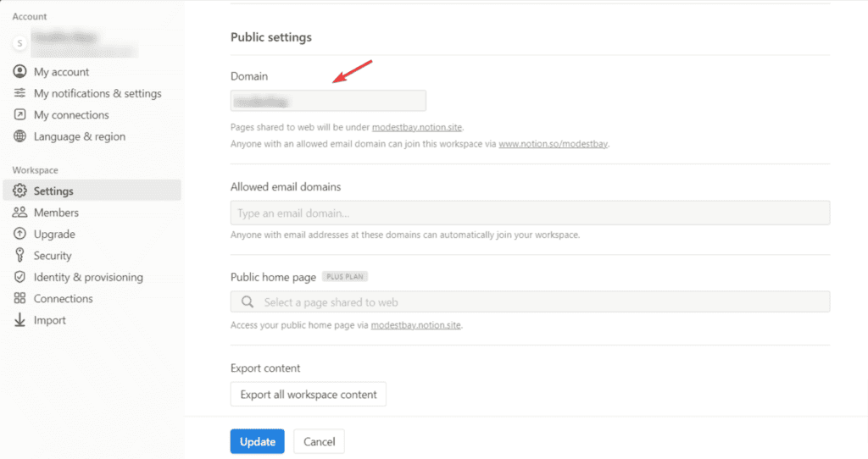
Task: Open the www.notion.so/modestbay link
Action: pos(553,144)
